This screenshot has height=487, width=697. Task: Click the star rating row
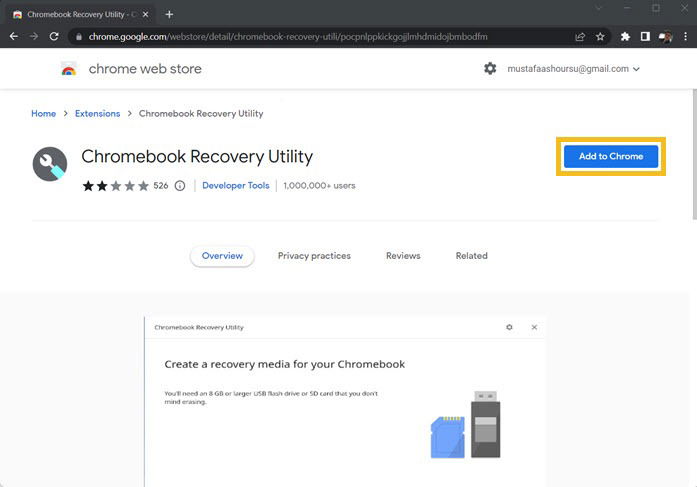(x=116, y=186)
